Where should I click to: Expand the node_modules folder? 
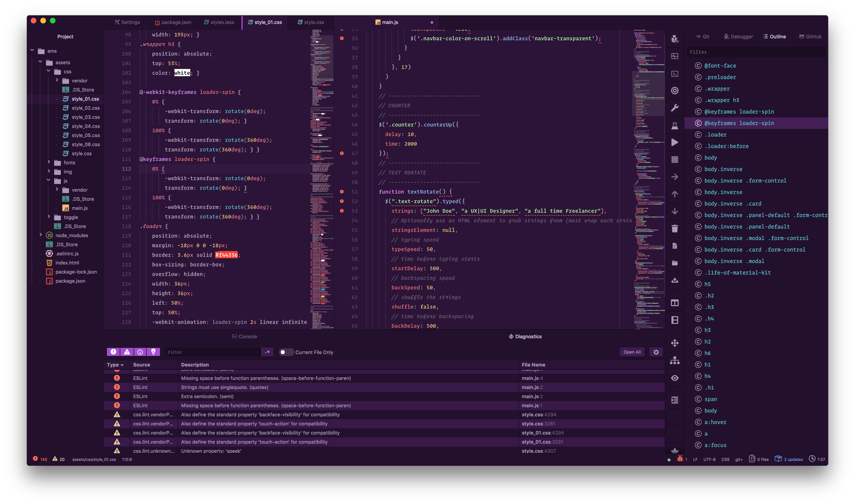coord(41,235)
